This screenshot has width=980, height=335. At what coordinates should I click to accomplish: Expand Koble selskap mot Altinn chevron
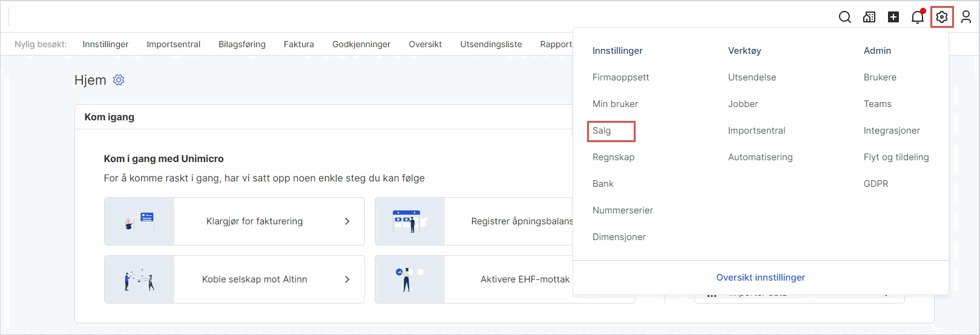click(x=347, y=279)
